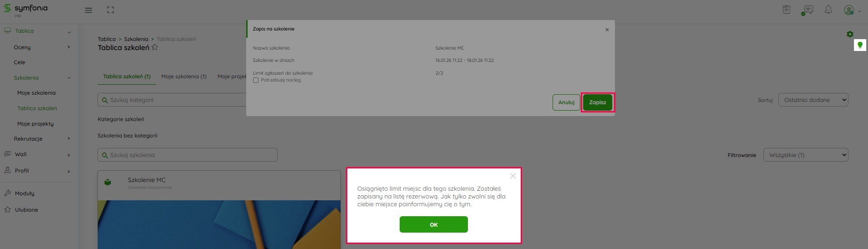Click the Anuluj button
Viewport: 868px width, 249px height.
[566, 102]
